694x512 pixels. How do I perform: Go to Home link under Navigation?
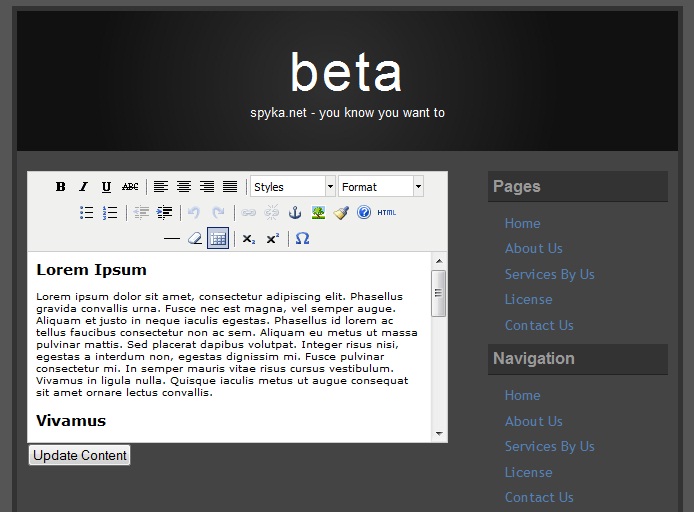pos(522,396)
